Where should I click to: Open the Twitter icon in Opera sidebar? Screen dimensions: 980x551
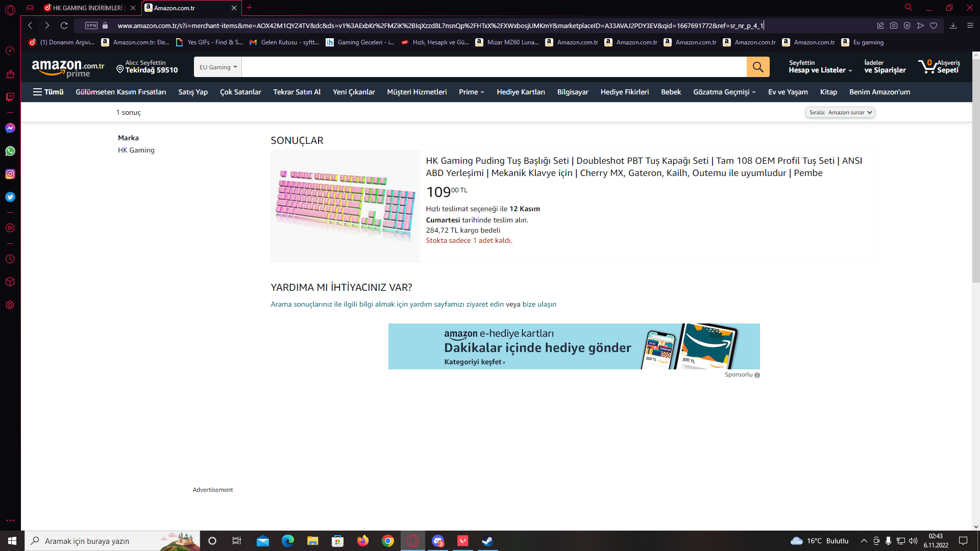(x=10, y=197)
